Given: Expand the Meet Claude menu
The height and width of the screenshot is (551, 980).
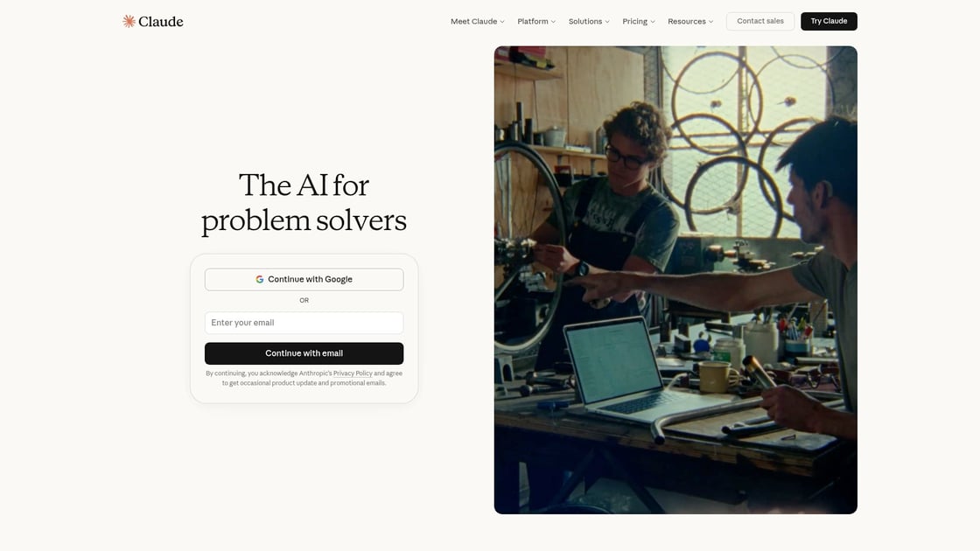Looking at the screenshot, I should (478, 21).
